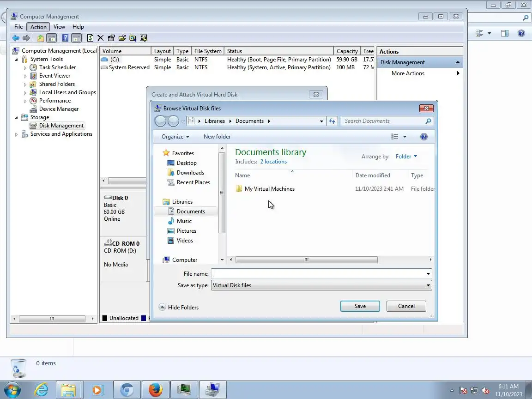Expand Local Users and Groups node
The height and width of the screenshot is (399, 532).
pyautogui.click(x=25, y=93)
